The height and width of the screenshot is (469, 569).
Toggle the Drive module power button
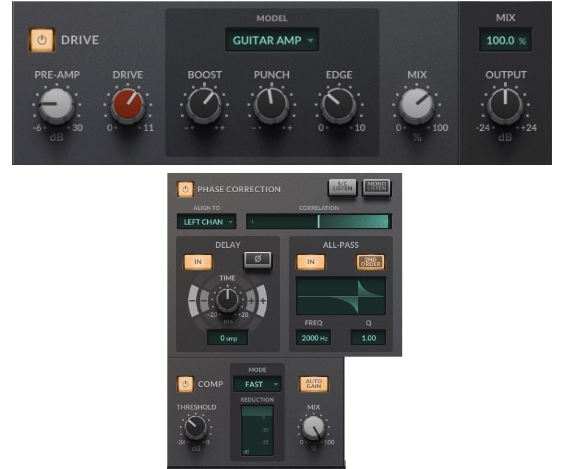(x=42, y=40)
